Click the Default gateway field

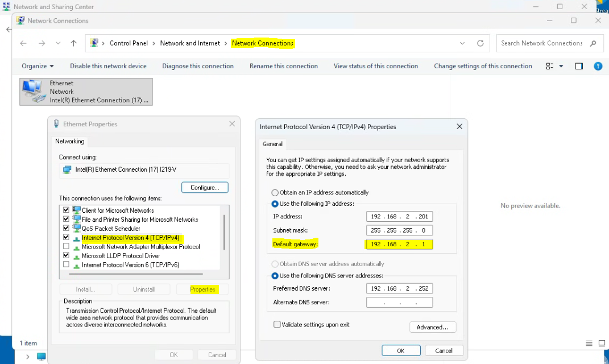click(x=399, y=245)
